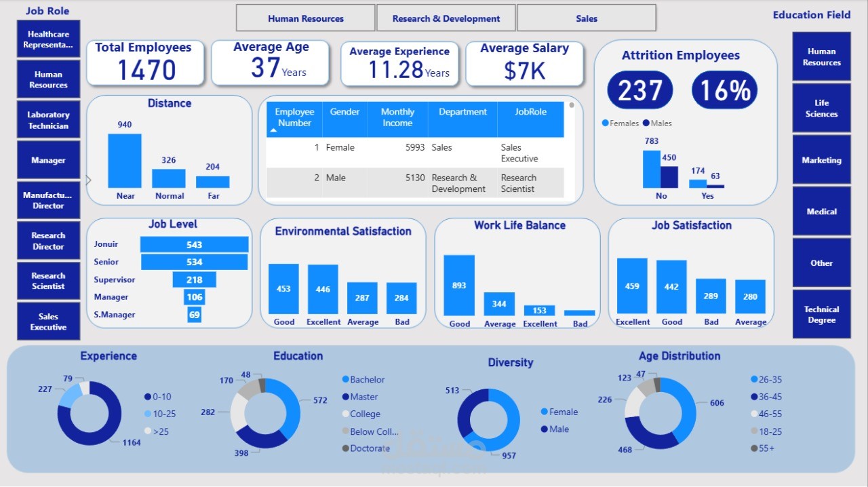Select Environmental Satisfaction Excellent bar 446
Image resolution: width=868 pixels, height=487 pixels.
tap(323, 290)
